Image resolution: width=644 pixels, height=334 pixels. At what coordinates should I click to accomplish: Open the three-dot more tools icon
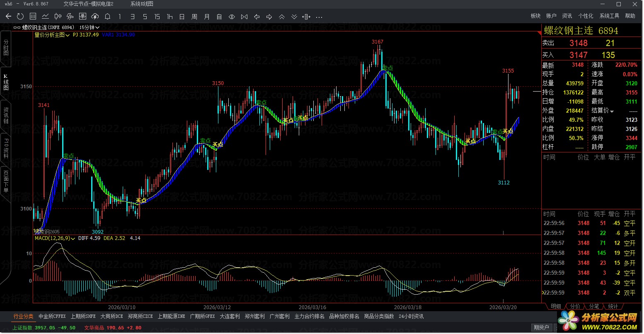click(x=319, y=17)
